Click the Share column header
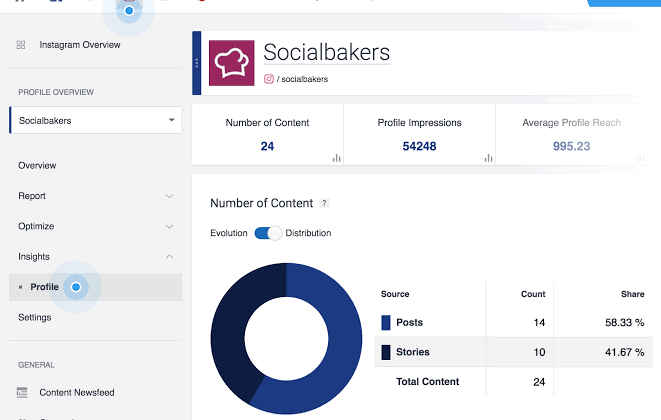The image size is (661, 420). tap(632, 294)
